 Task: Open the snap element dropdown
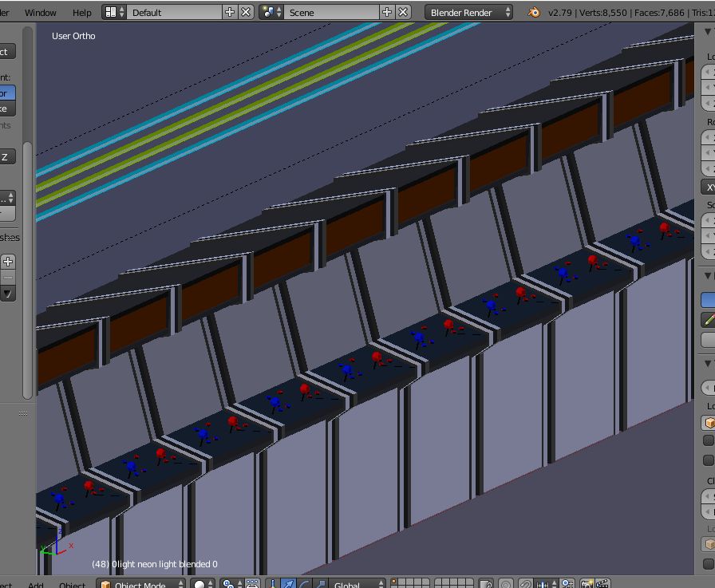[546, 584]
